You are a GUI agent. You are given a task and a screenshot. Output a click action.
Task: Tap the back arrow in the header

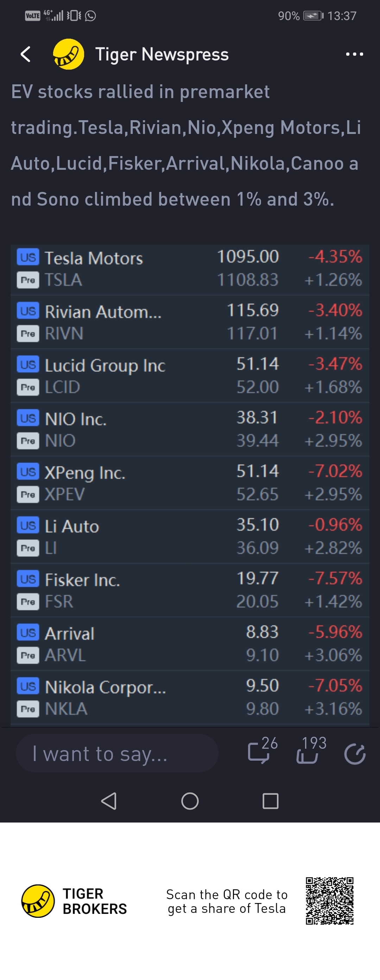pyautogui.click(x=26, y=54)
